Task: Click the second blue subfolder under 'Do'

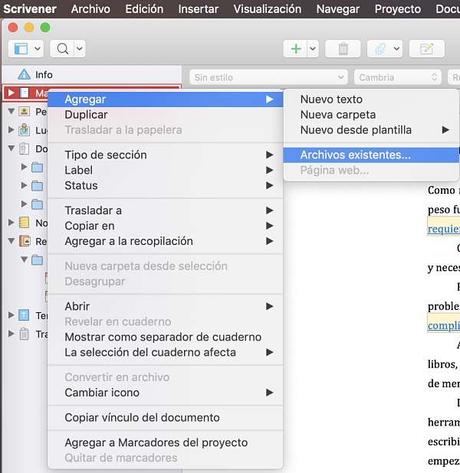Action: click(37, 186)
